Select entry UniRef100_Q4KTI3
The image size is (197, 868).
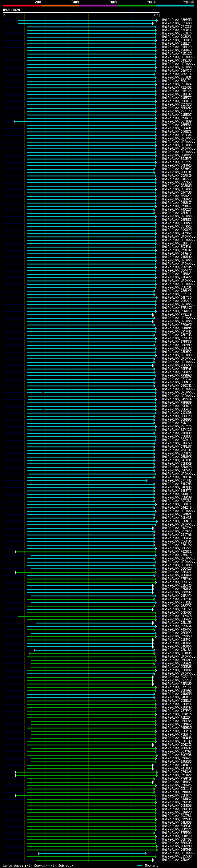(177, 297)
